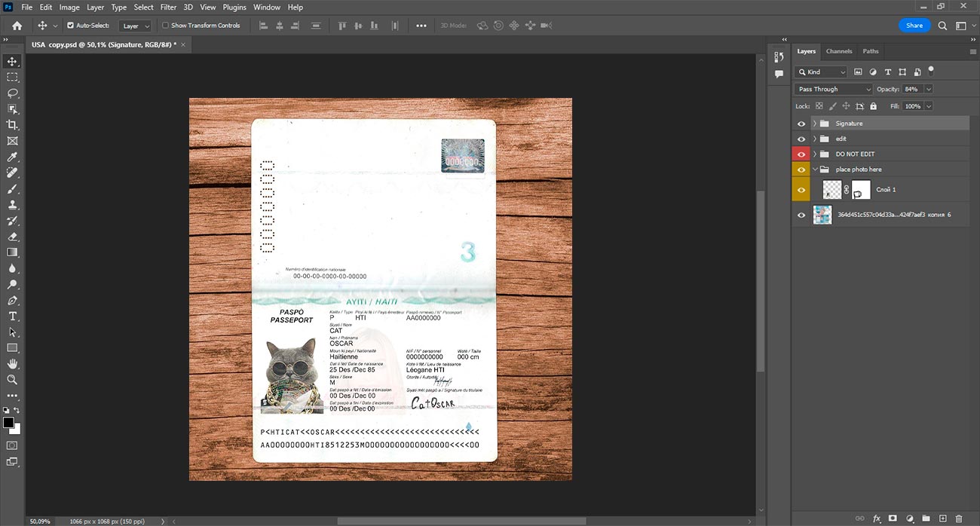Image resolution: width=980 pixels, height=526 pixels.
Task: Toggle Quick Mask mode
Action: click(12, 446)
